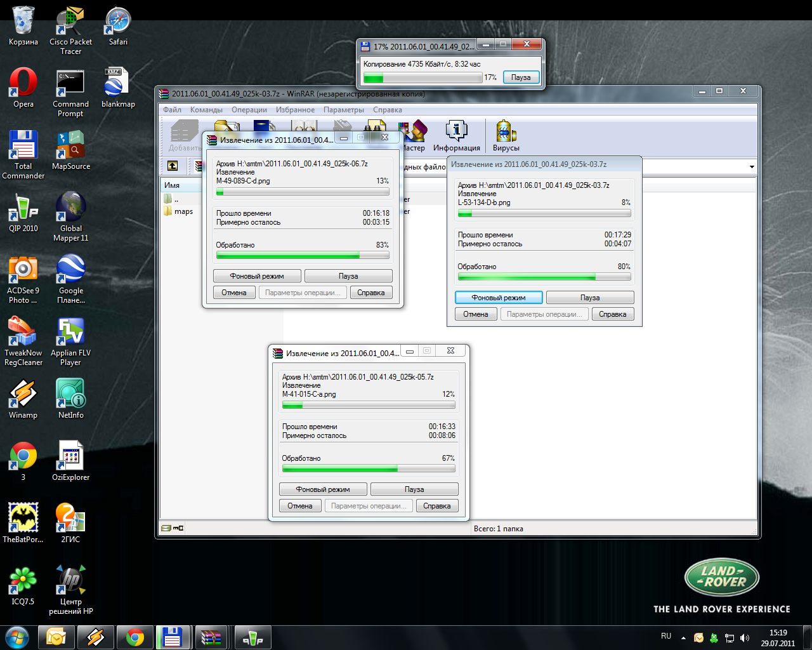Click the RU language indicator in taskbar

coord(666,636)
